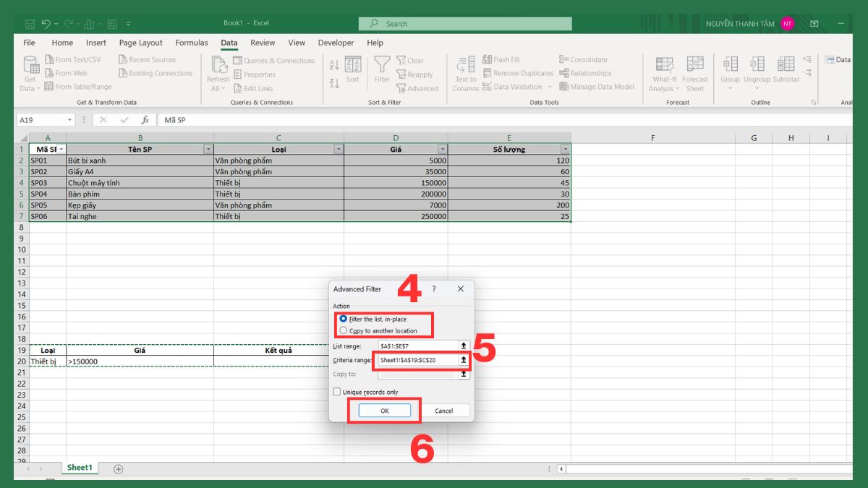
Task: Switch to the Formulas ribbon tab
Action: point(192,43)
